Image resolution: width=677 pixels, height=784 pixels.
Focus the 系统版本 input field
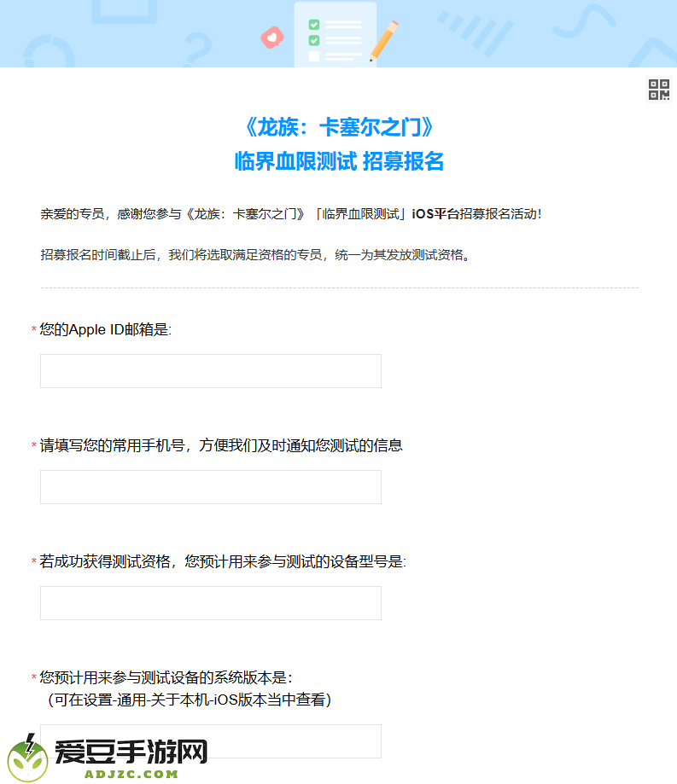pyautogui.click(x=211, y=741)
